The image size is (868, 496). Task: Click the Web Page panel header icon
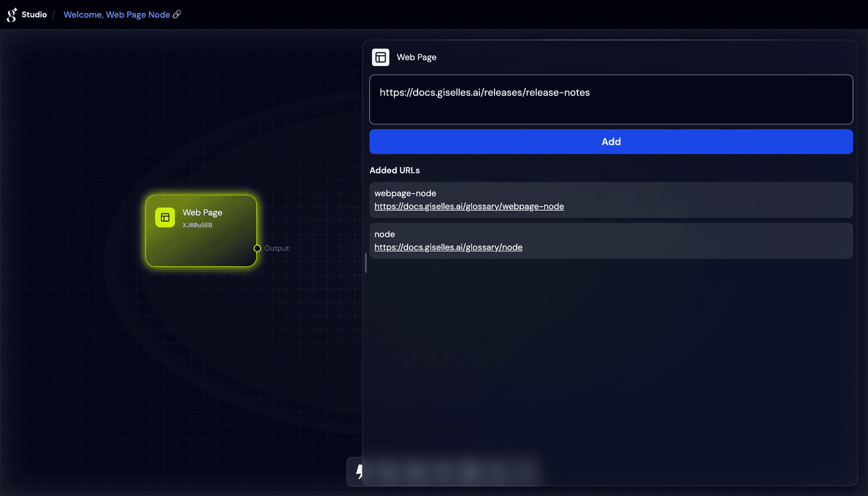tap(380, 57)
